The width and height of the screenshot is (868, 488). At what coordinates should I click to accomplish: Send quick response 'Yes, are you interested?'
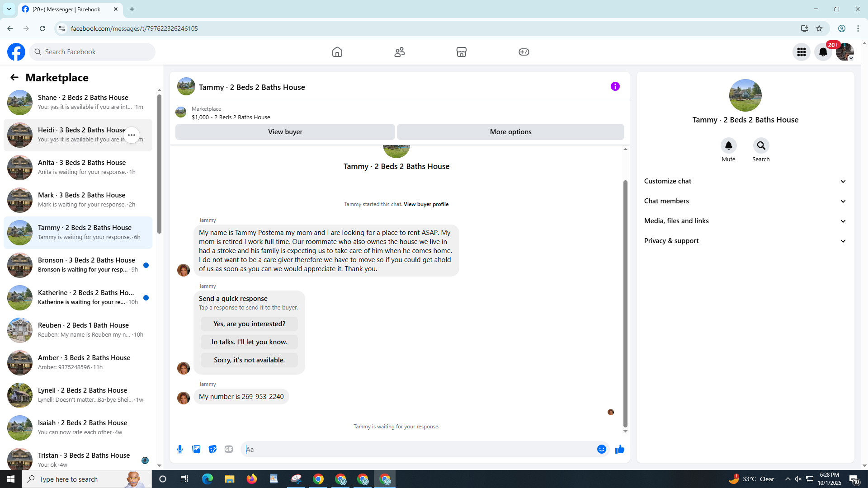(249, 324)
